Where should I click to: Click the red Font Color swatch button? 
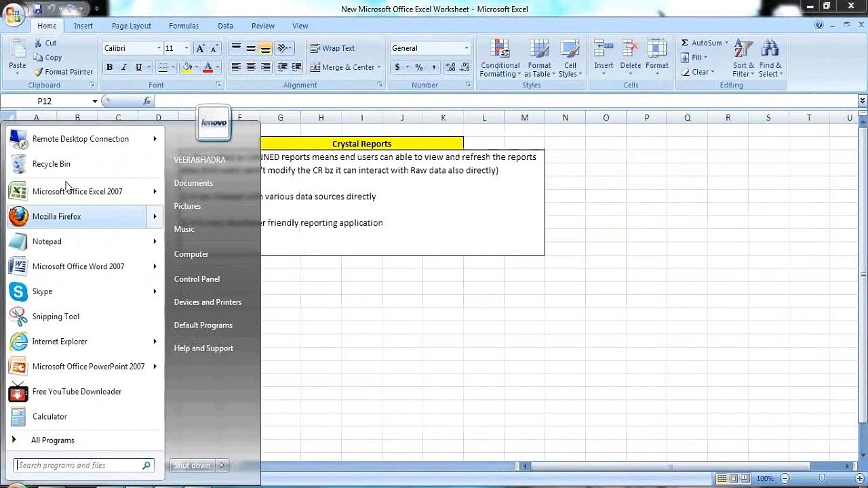tap(208, 67)
